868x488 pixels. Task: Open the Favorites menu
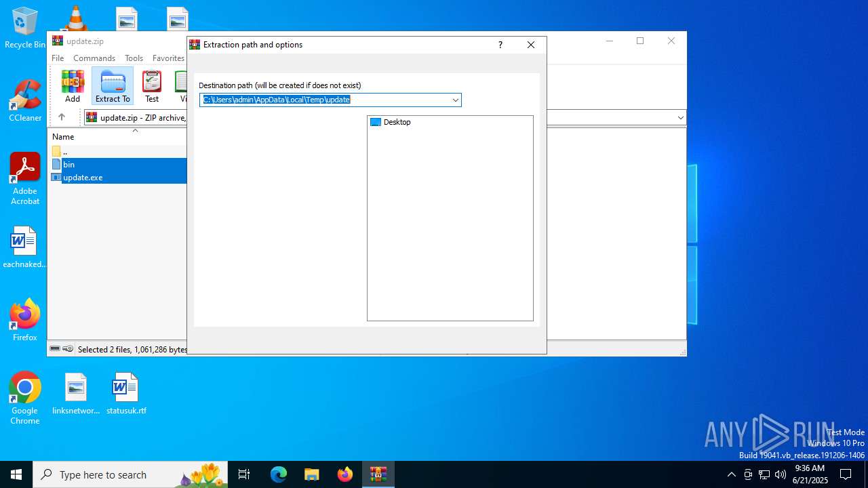click(168, 58)
